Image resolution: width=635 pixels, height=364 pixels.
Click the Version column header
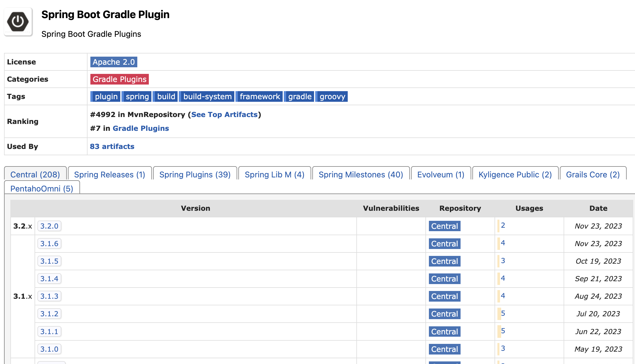point(195,208)
